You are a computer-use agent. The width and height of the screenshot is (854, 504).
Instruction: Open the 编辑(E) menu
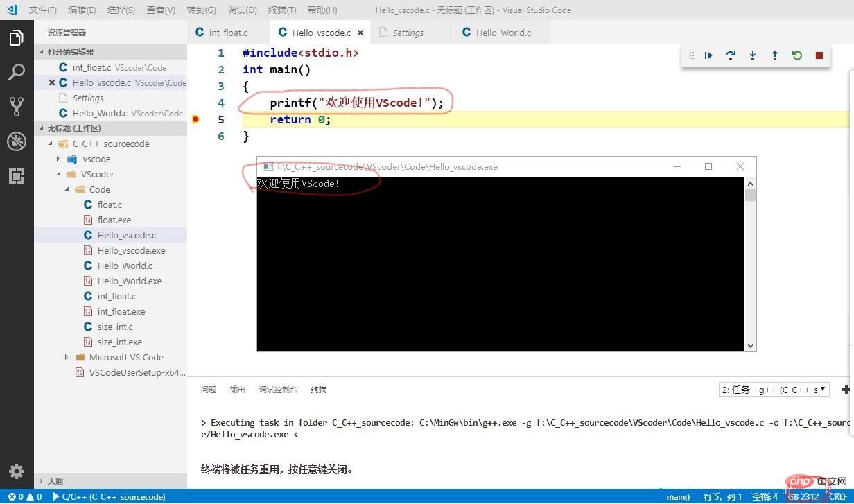(82, 10)
